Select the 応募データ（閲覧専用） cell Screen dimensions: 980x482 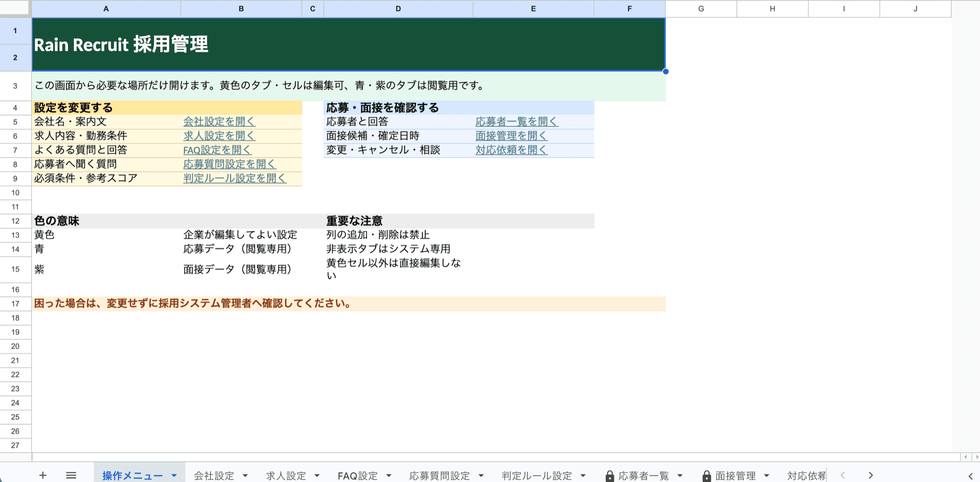click(241, 249)
